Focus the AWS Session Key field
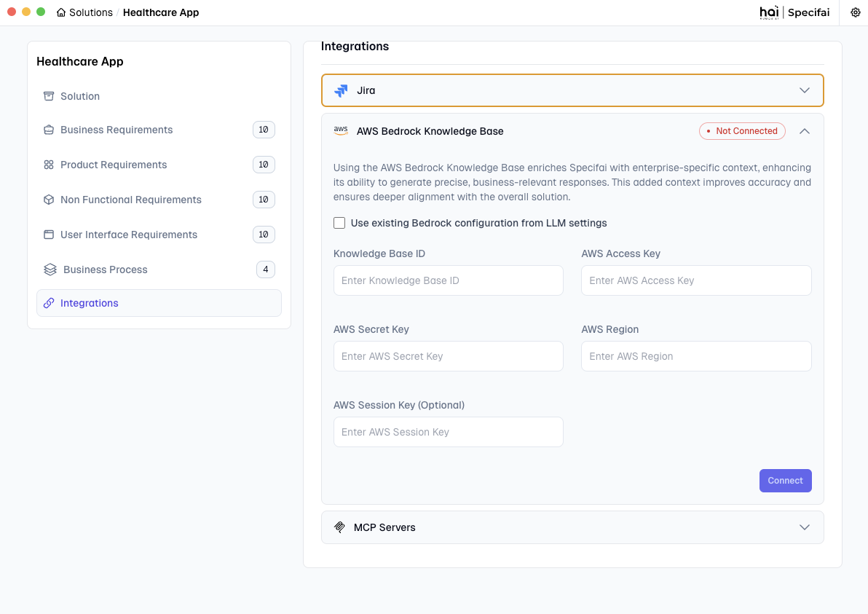Viewport: 868px width, 614px height. click(x=448, y=432)
